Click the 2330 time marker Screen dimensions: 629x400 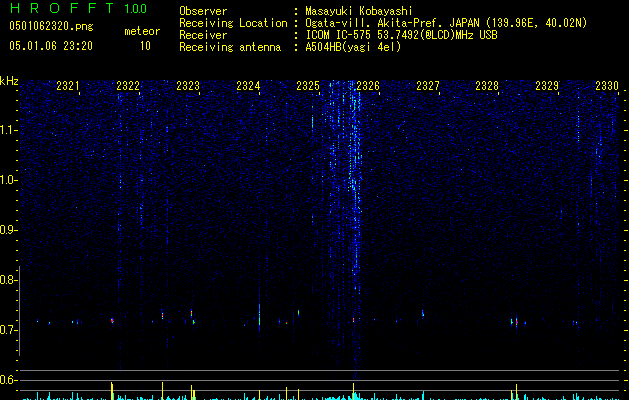(607, 86)
